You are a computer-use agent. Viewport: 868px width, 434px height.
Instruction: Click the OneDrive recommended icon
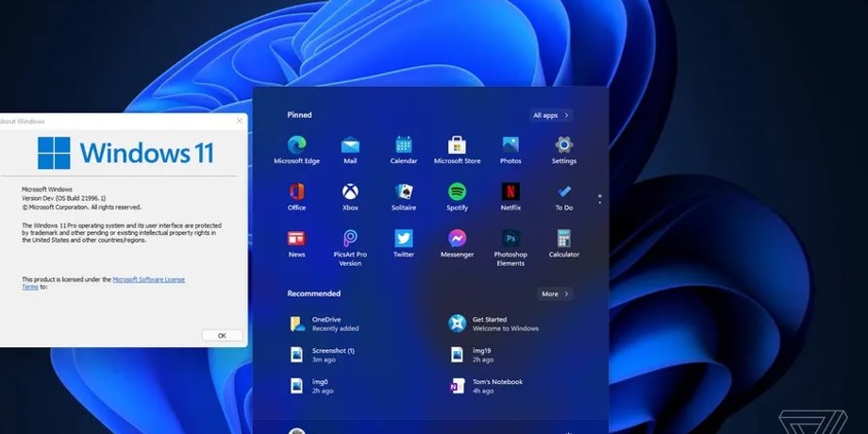[297, 324]
